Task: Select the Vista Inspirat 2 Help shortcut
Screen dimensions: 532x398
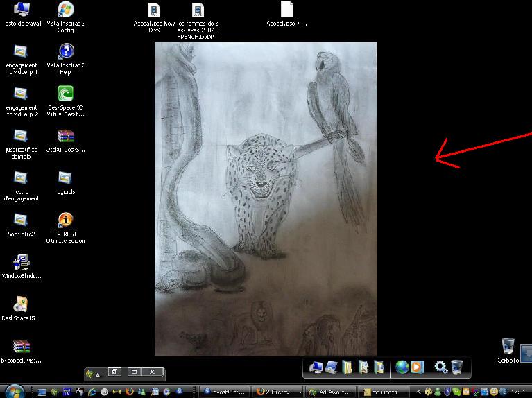Action: tap(66, 59)
